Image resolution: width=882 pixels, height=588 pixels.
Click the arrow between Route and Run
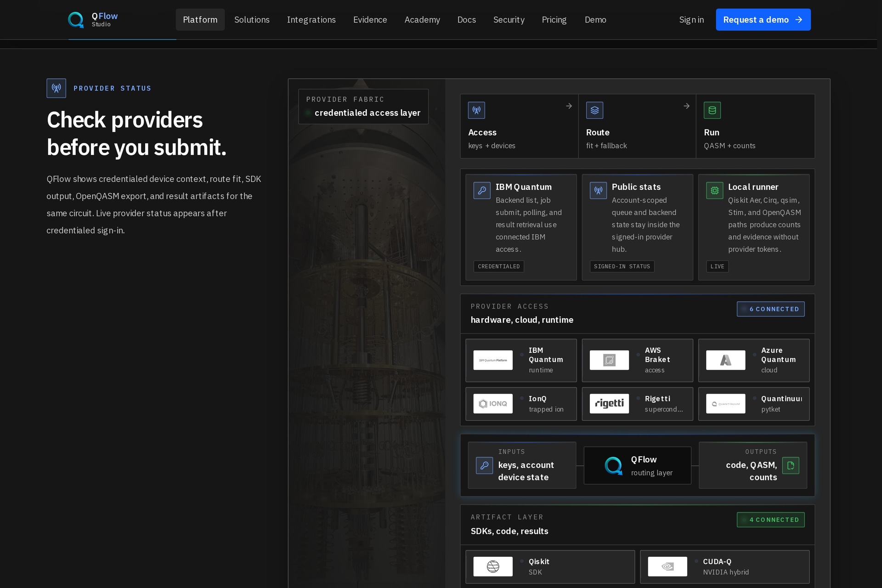[686, 106]
